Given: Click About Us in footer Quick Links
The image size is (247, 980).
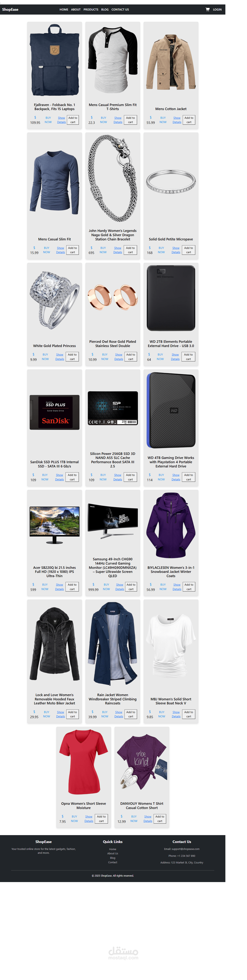Looking at the screenshot, I should (x=112, y=853).
